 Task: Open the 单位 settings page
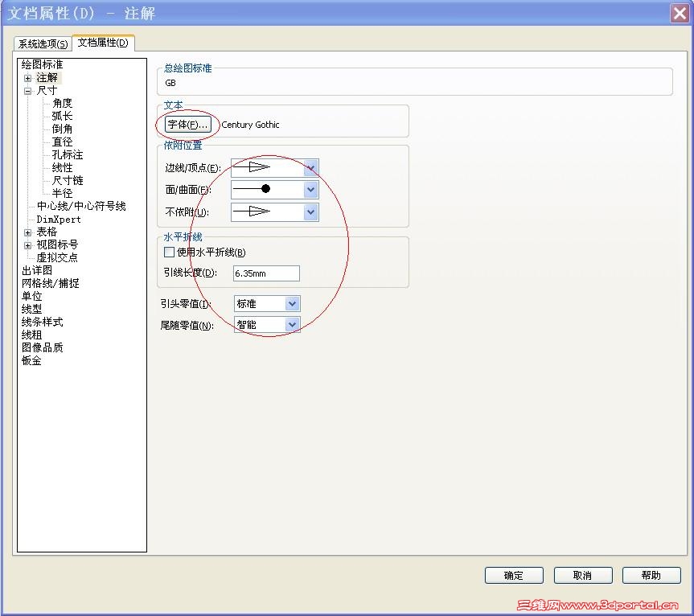[x=32, y=296]
